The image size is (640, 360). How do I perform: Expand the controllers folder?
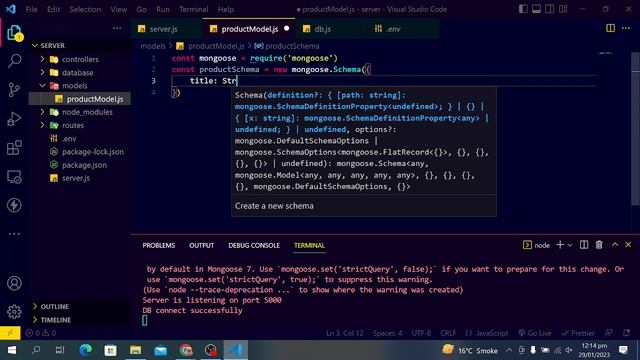pyautogui.click(x=80, y=59)
